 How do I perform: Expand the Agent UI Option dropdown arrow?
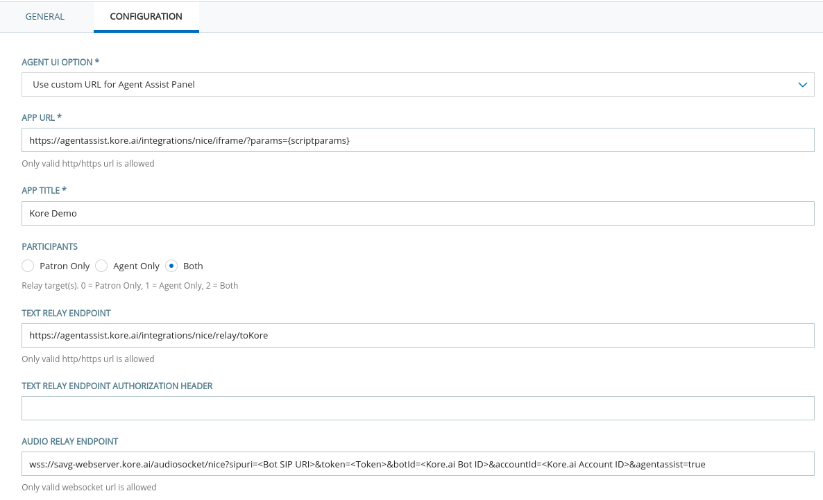coord(803,85)
